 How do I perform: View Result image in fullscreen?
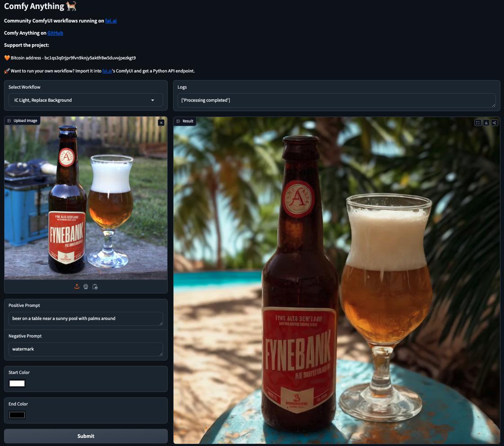[477, 122]
